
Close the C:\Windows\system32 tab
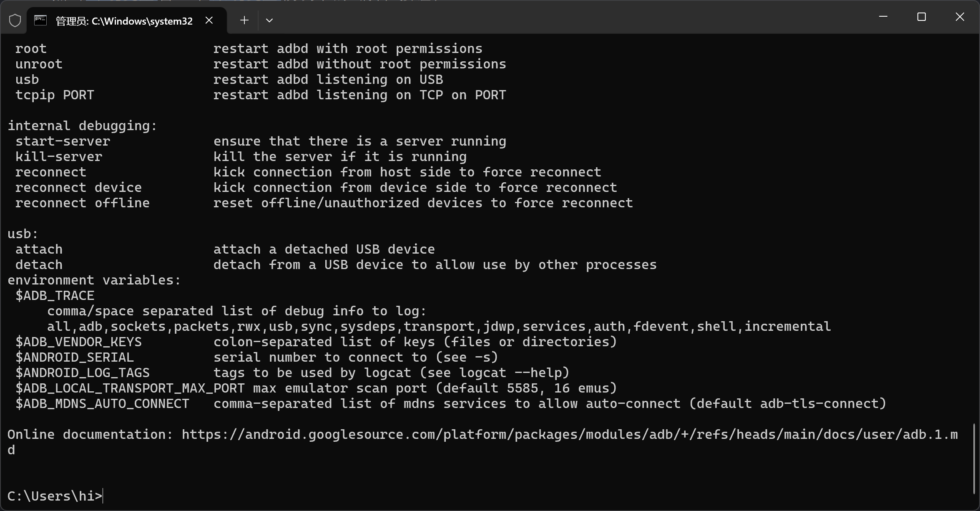[209, 20]
